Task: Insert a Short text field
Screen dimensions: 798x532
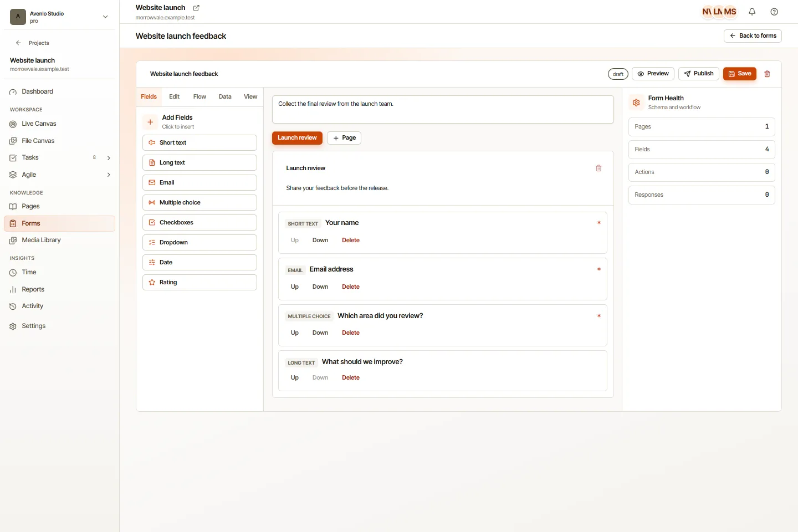Action: tap(199, 142)
